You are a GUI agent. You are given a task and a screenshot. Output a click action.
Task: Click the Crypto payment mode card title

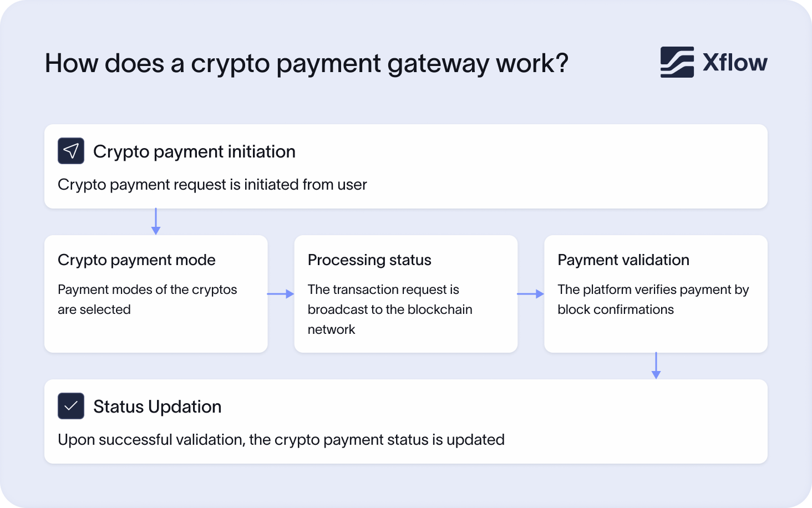(x=136, y=260)
